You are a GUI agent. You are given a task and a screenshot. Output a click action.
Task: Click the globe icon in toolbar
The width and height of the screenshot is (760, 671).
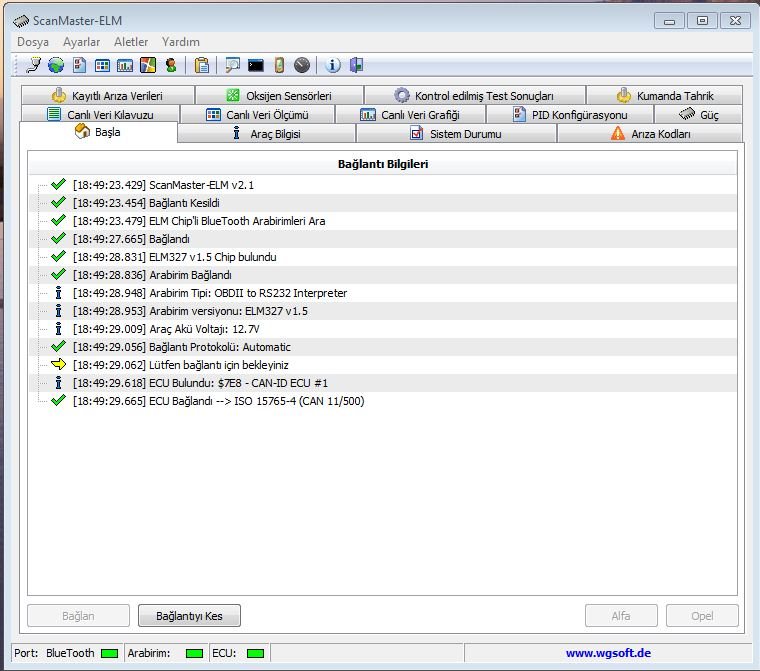[x=56, y=66]
